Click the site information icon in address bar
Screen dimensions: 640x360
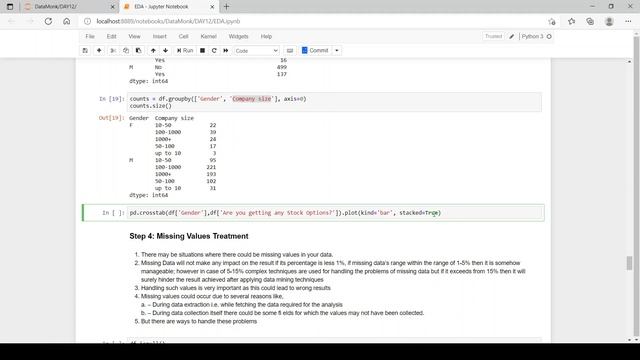point(87,21)
